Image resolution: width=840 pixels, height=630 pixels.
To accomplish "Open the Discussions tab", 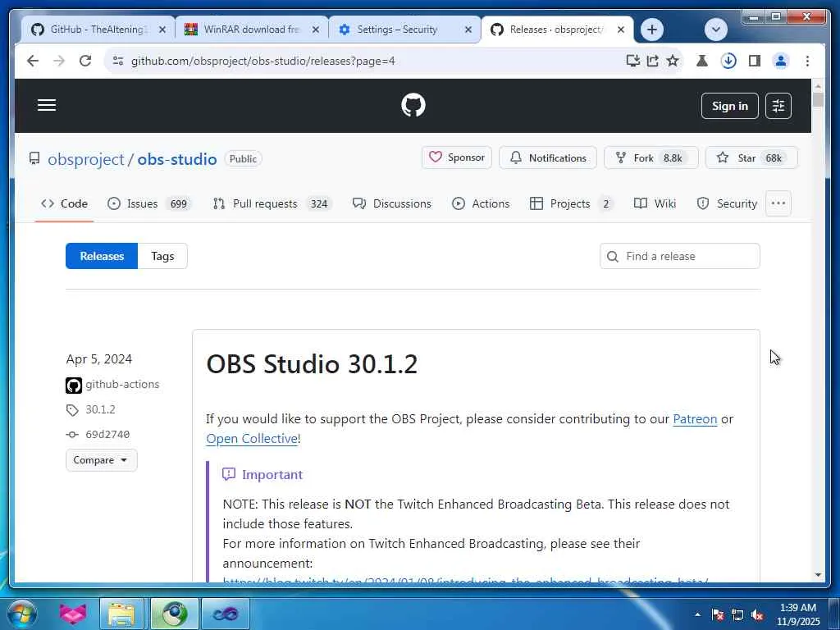I will click(x=391, y=203).
